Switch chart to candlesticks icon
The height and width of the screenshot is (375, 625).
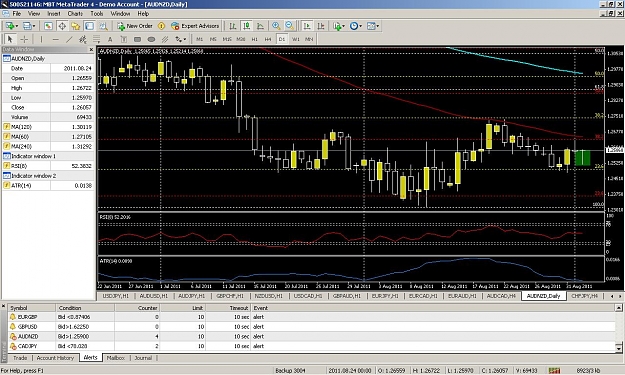coord(246,26)
